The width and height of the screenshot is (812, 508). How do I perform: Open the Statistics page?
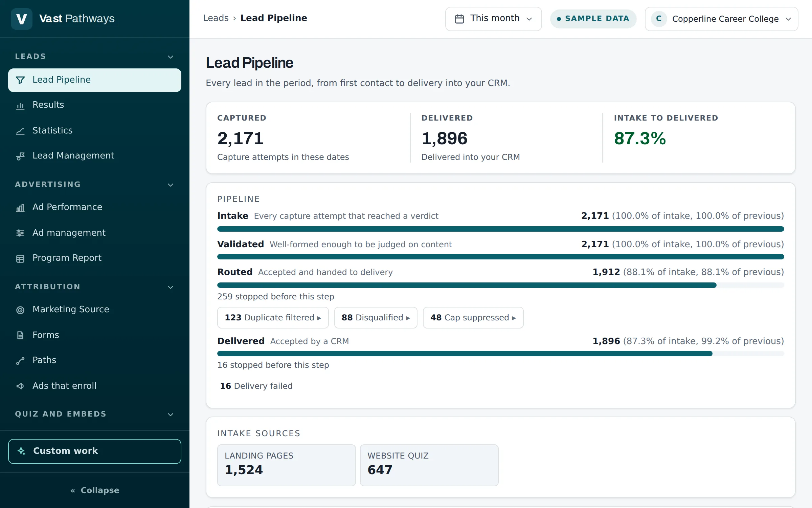click(95, 131)
